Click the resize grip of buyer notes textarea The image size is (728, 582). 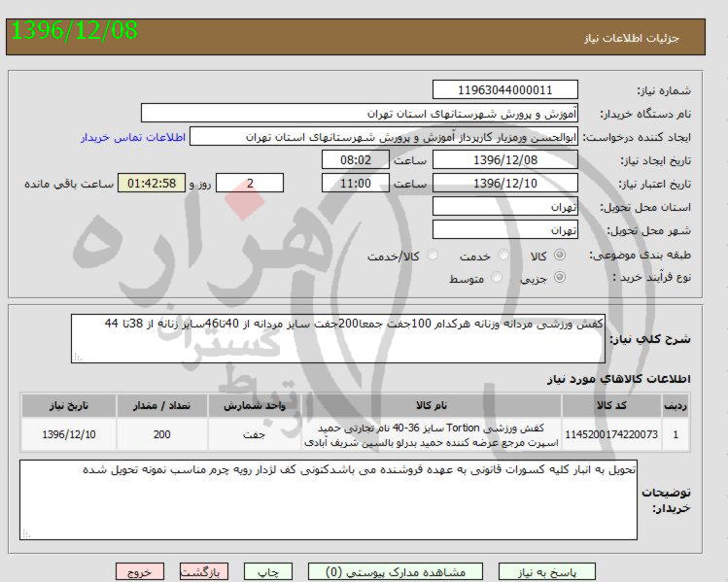pyautogui.click(x=26, y=533)
